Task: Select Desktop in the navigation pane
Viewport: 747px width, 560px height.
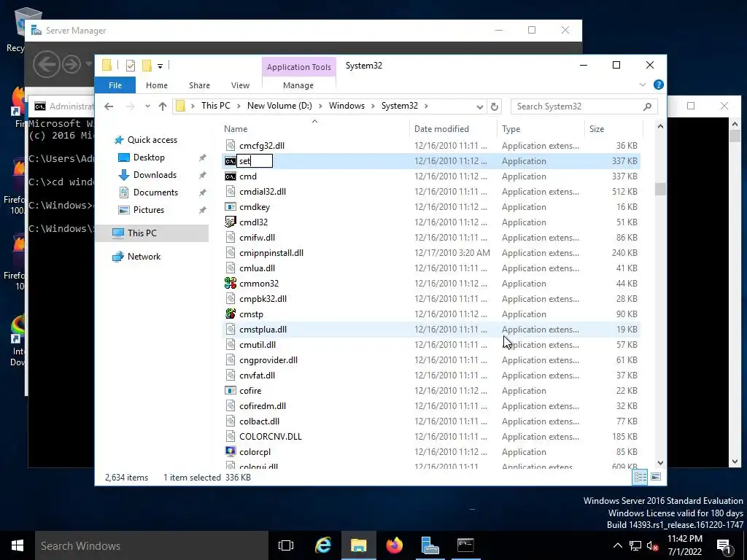Action: [x=149, y=157]
